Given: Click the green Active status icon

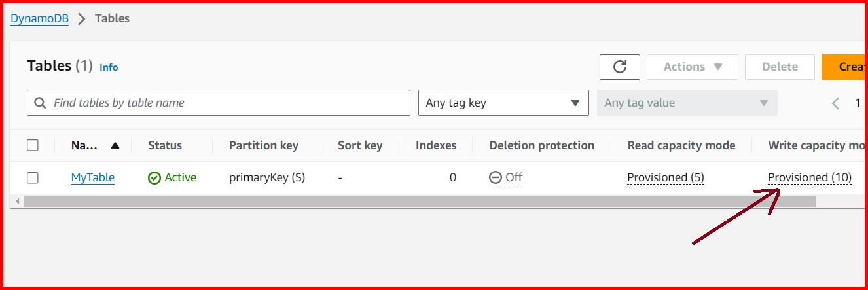Looking at the screenshot, I should click(x=154, y=178).
